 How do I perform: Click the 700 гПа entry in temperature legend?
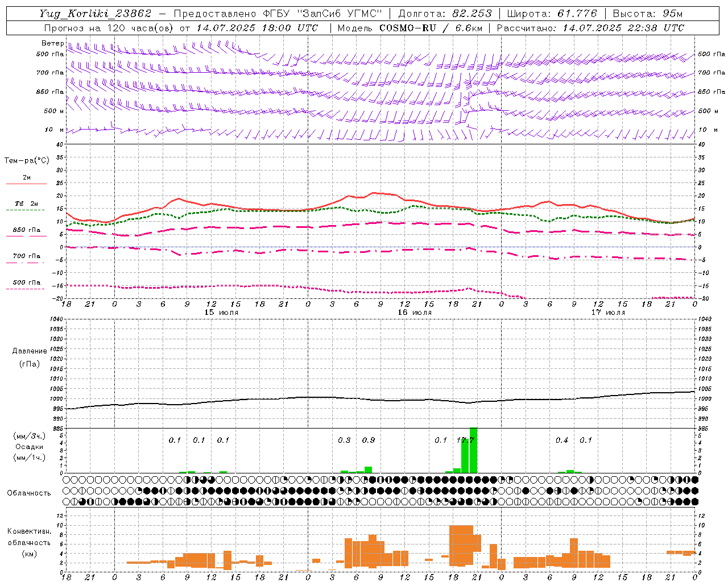[x=27, y=256]
